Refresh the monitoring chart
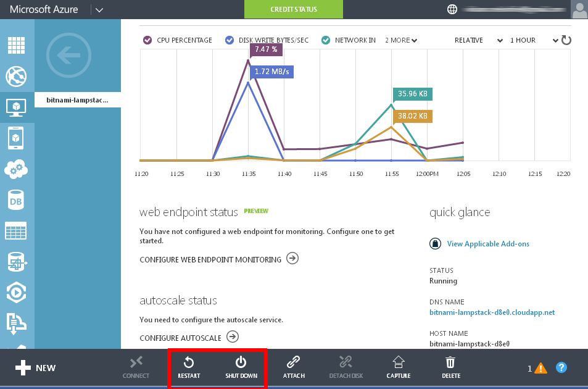 (566, 40)
